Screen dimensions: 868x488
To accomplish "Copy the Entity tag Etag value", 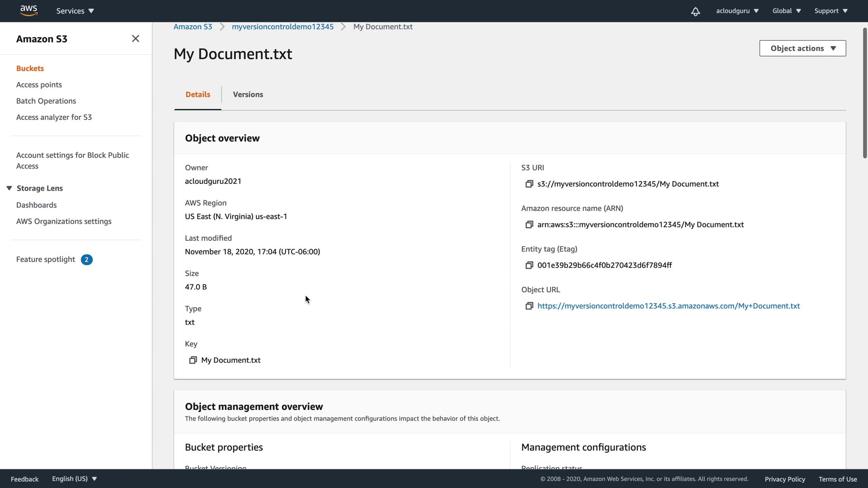I will [529, 265].
